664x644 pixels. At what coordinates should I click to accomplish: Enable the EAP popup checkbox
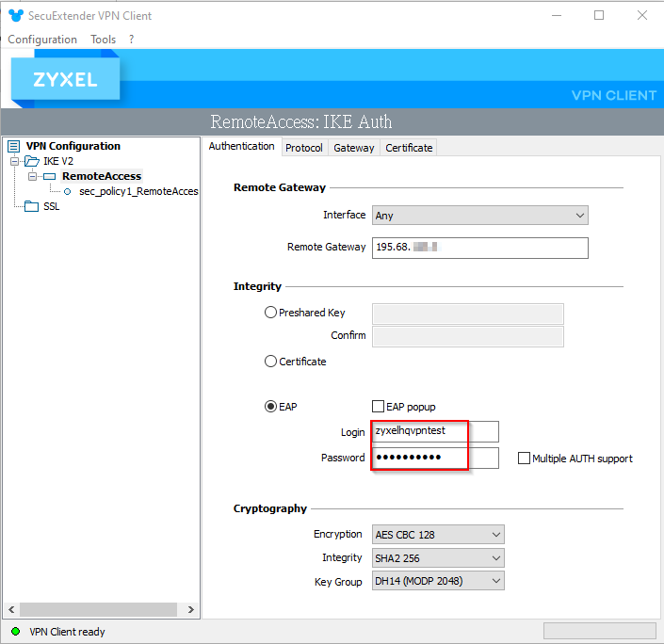(x=379, y=407)
